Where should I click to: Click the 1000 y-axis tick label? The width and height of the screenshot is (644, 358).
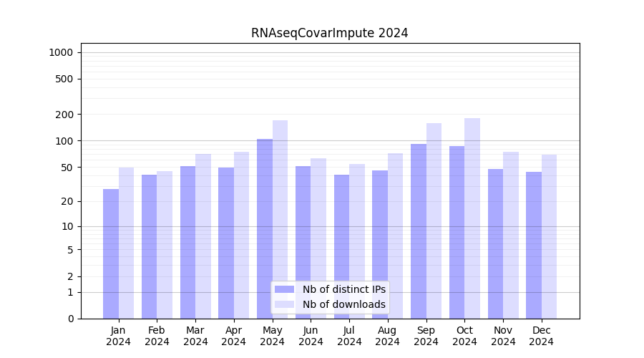click(x=61, y=52)
